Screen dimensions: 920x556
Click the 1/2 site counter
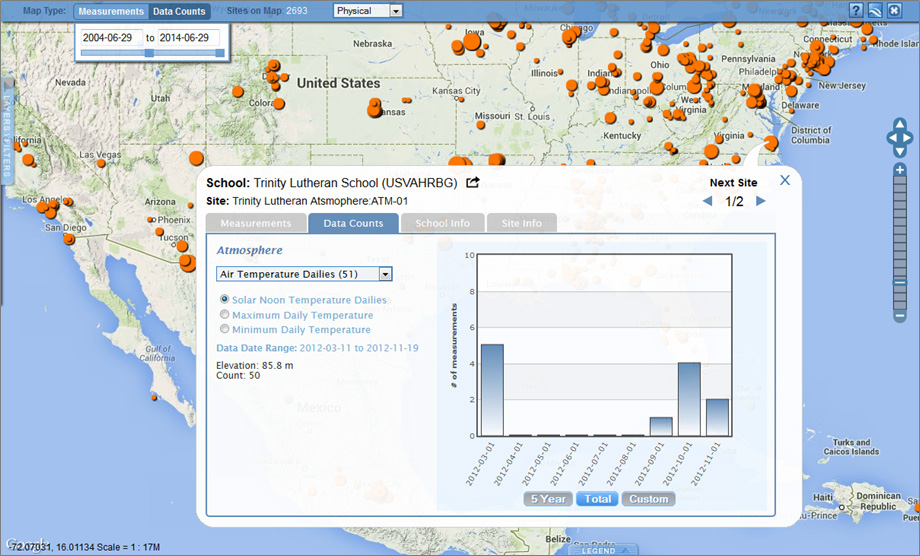click(734, 202)
